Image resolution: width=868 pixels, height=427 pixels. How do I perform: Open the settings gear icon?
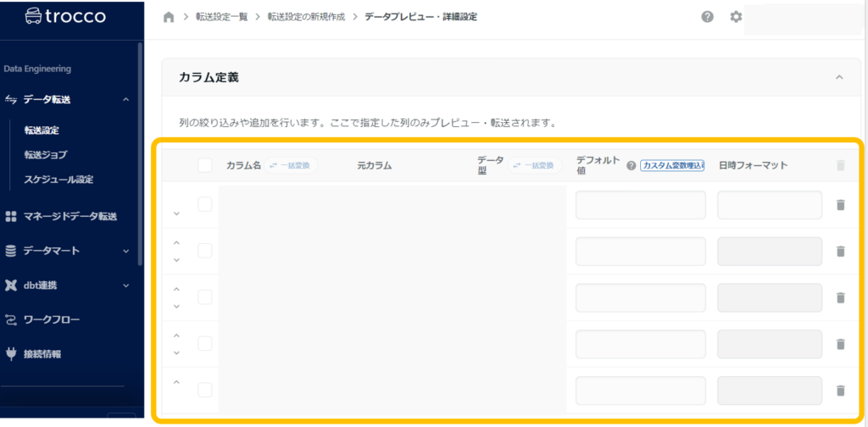736,17
